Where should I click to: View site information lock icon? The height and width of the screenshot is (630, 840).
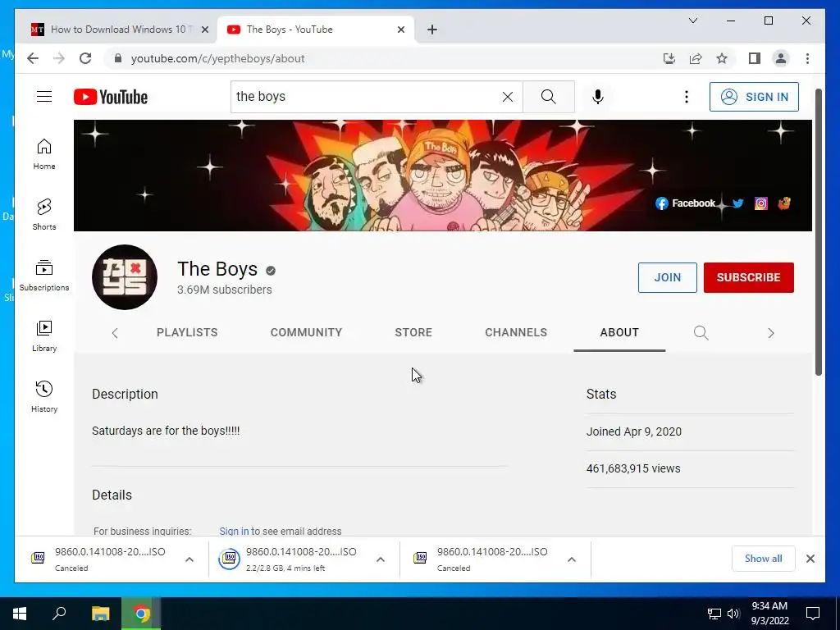pos(118,58)
